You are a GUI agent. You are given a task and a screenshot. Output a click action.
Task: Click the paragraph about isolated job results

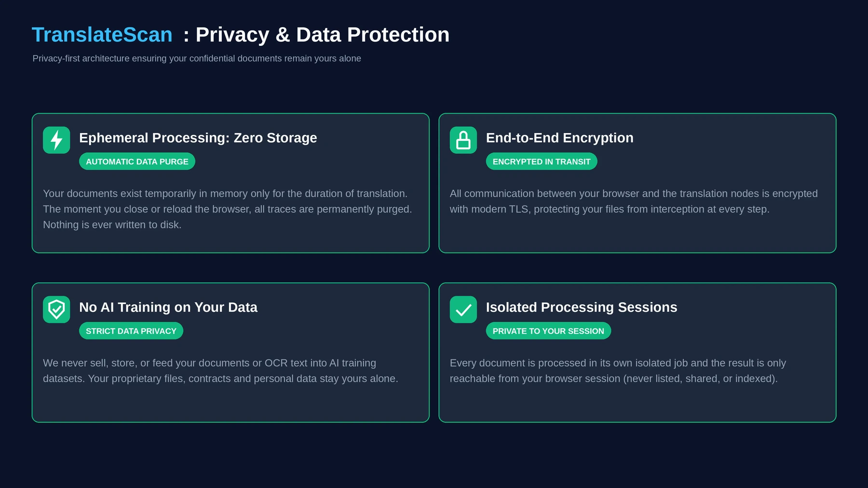point(618,371)
